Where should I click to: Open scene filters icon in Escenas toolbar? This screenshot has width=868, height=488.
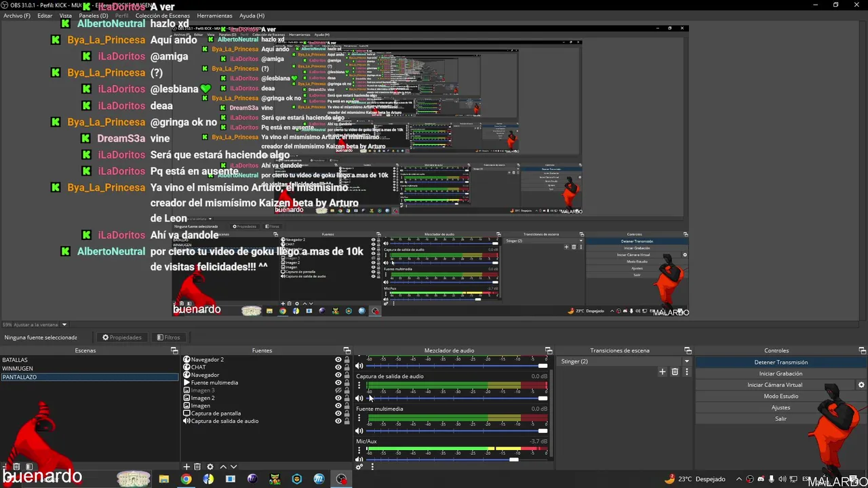point(29,466)
